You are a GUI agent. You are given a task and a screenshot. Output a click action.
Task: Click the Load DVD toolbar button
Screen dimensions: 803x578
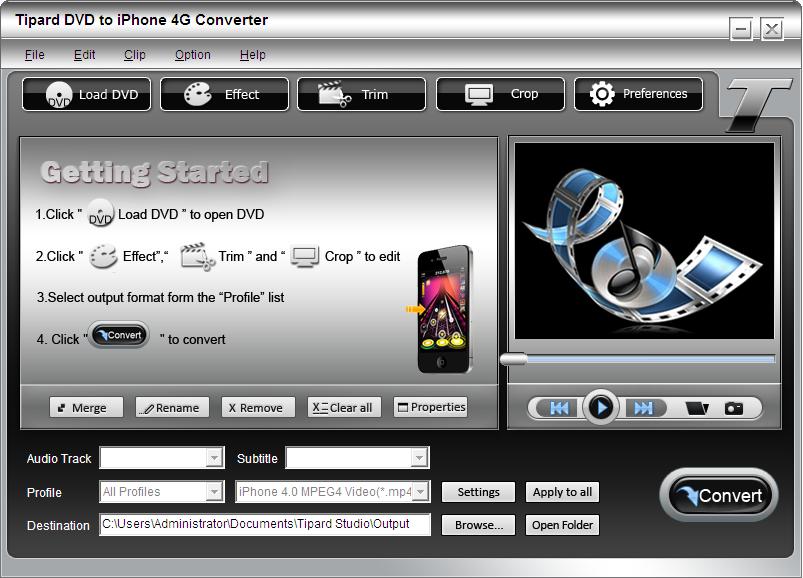86,94
